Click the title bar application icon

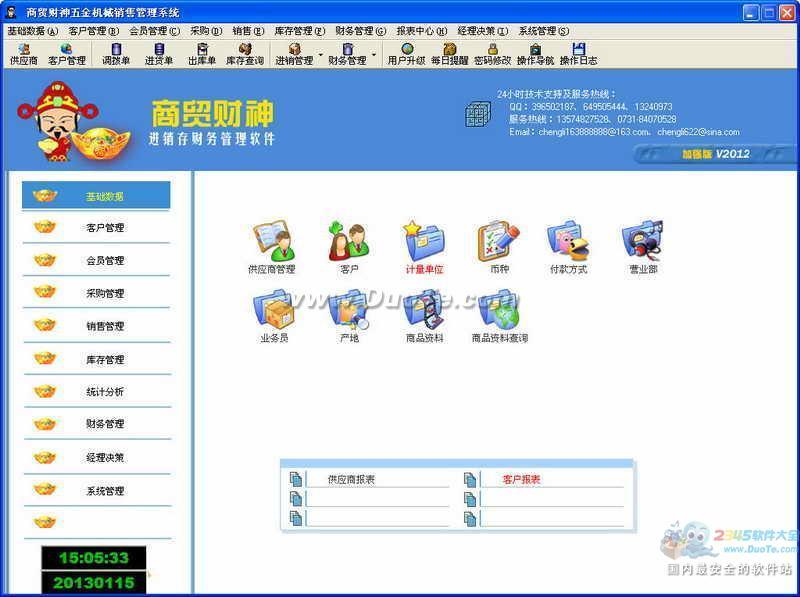[x=11, y=12]
